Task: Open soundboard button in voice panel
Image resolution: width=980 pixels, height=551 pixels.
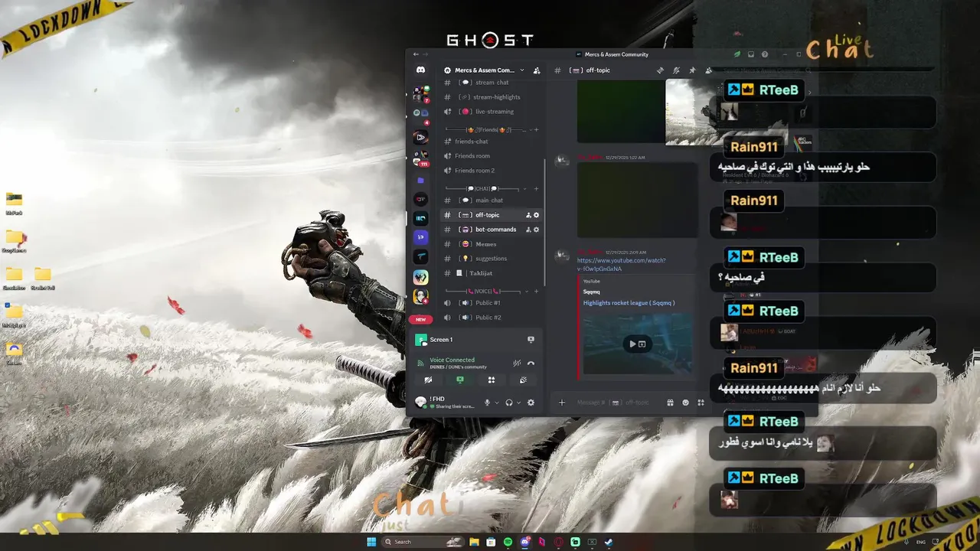Action: (x=523, y=380)
